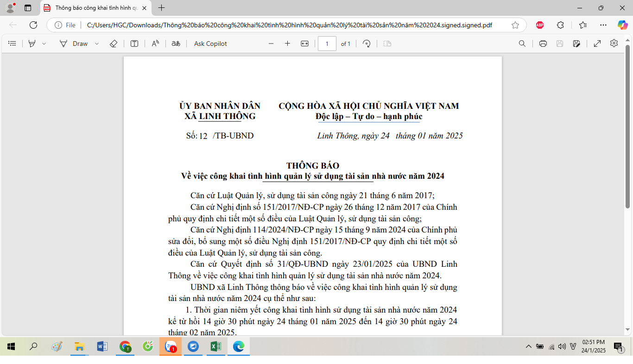Select the Thông báo công khai PDF tab
The image size is (633, 364).
[96, 8]
